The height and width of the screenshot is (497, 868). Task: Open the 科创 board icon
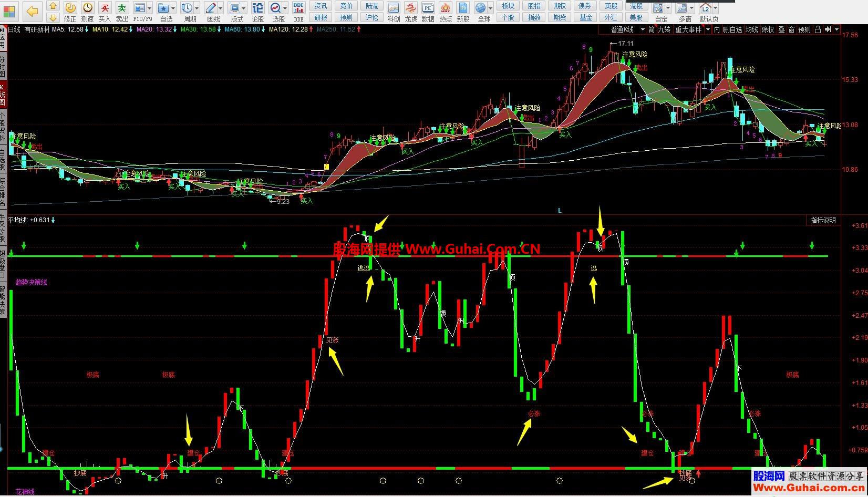point(394,12)
